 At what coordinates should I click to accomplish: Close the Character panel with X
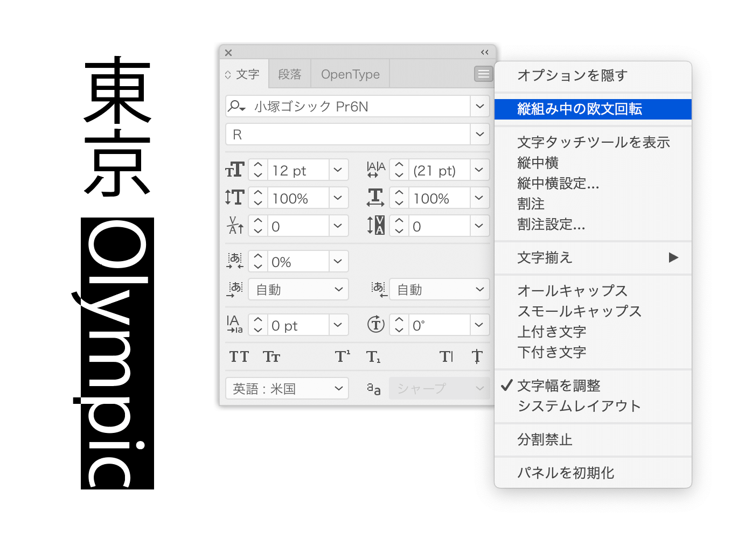[x=228, y=53]
